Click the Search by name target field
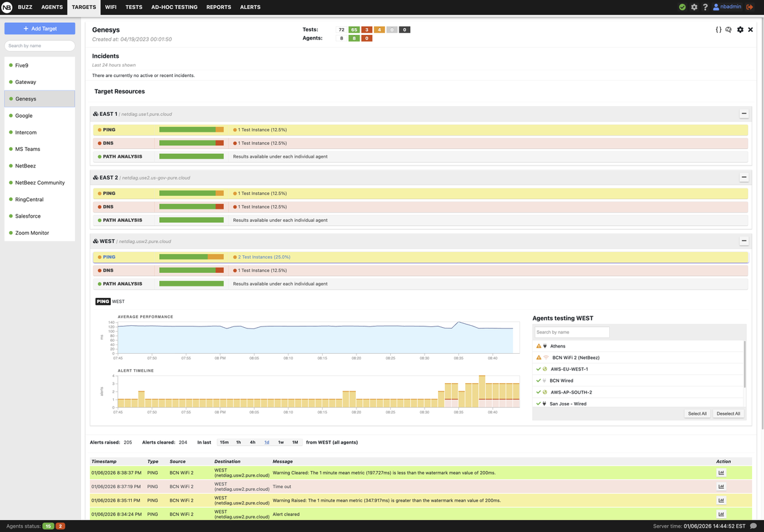Image resolution: width=764 pixels, height=532 pixels. 39,46
